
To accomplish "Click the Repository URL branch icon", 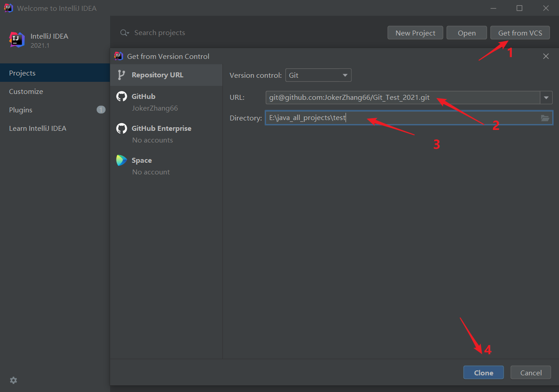I will (121, 75).
